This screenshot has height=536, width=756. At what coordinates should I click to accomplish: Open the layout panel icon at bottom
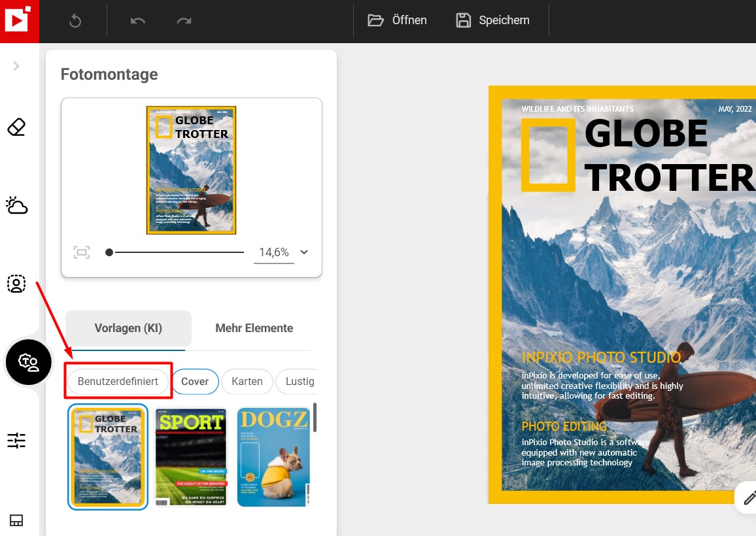coord(16,520)
